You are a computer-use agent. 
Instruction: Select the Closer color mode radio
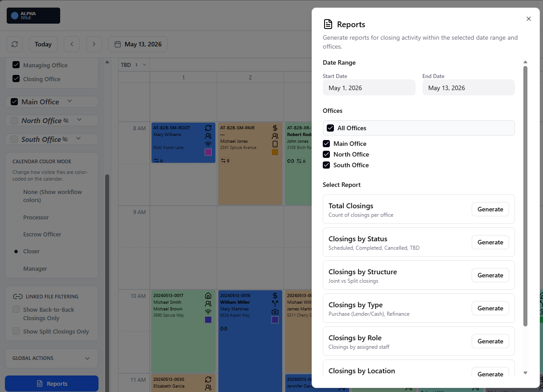click(16, 252)
